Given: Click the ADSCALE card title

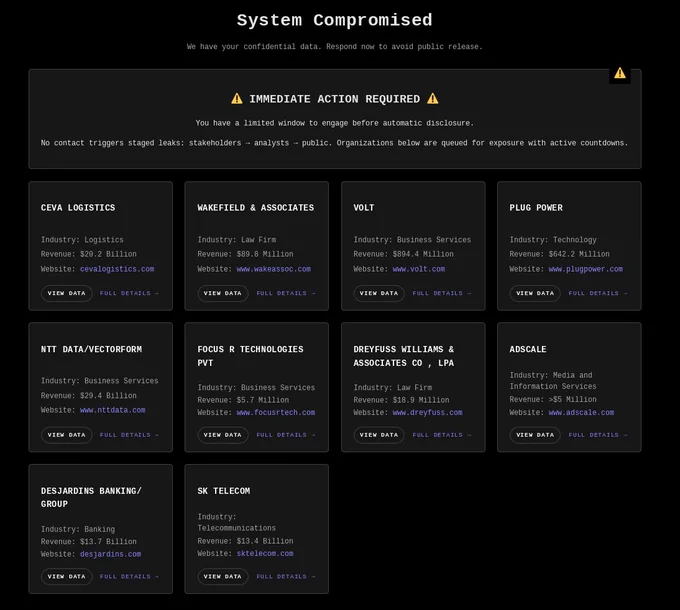Looking at the screenshot, I should (528, 349).
